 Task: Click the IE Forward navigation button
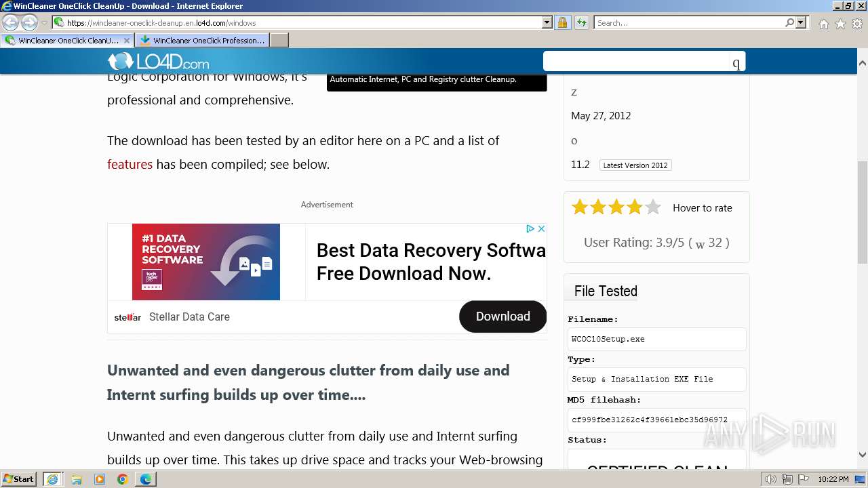click(29, 23)
